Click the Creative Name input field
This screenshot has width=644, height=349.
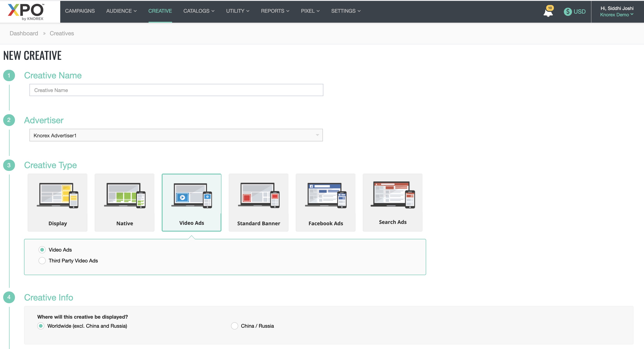pyautogui.click(x=176, y=90)
